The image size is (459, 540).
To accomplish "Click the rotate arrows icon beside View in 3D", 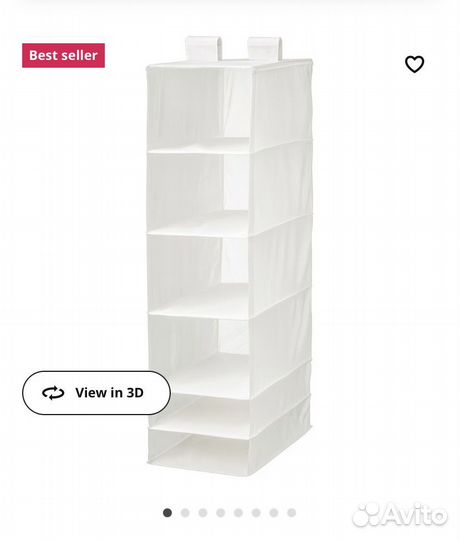I will point(53,393).
